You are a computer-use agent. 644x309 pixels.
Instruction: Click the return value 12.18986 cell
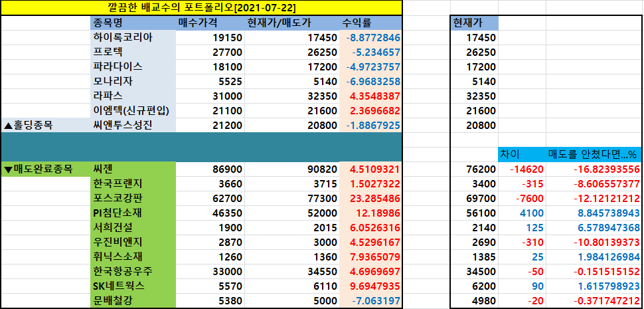pyautogui.click(x=370, y=213)
